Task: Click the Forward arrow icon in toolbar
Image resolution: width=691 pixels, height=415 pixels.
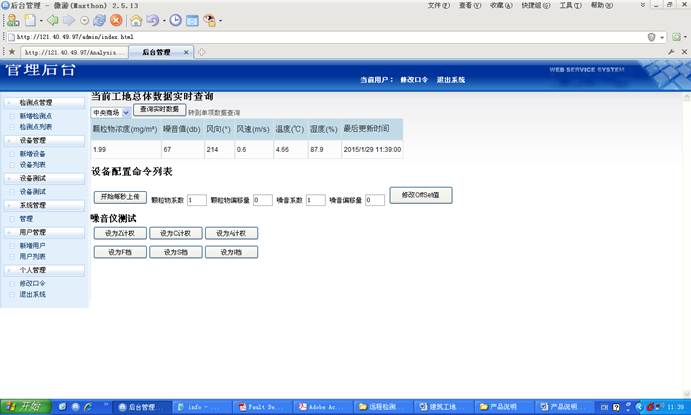Action: click(x=68, y=20)
